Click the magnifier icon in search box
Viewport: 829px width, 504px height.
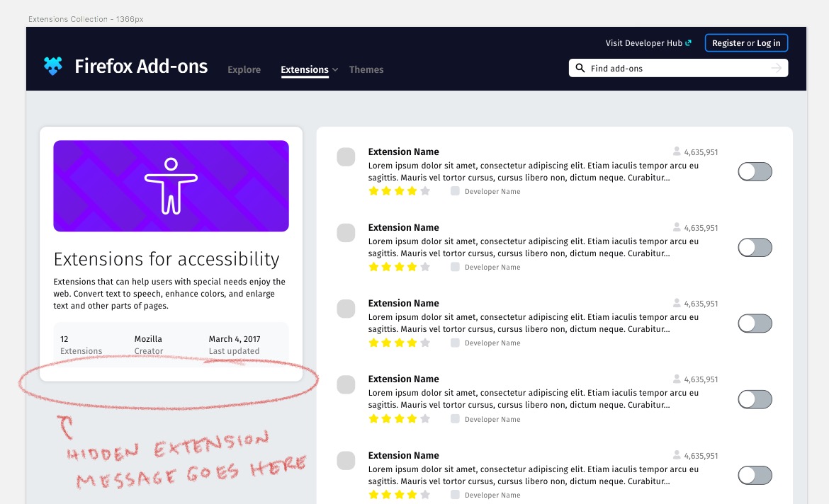click(x=580, y=68)
